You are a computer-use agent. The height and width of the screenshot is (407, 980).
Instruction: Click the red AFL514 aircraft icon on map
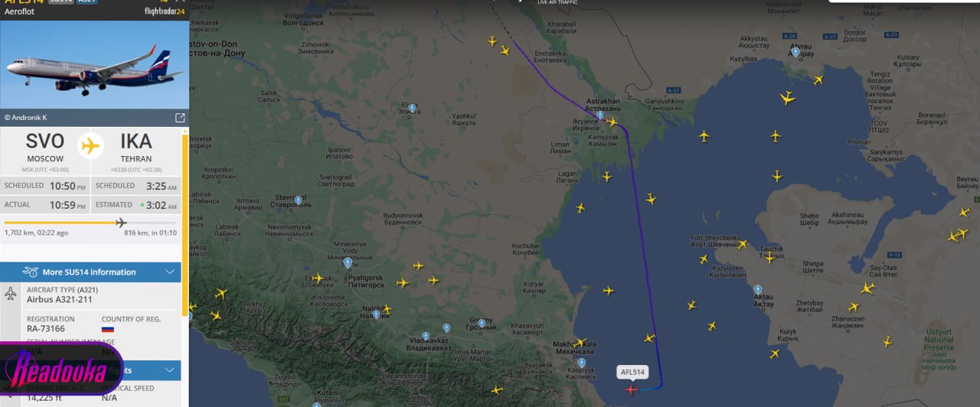point(631,389)
